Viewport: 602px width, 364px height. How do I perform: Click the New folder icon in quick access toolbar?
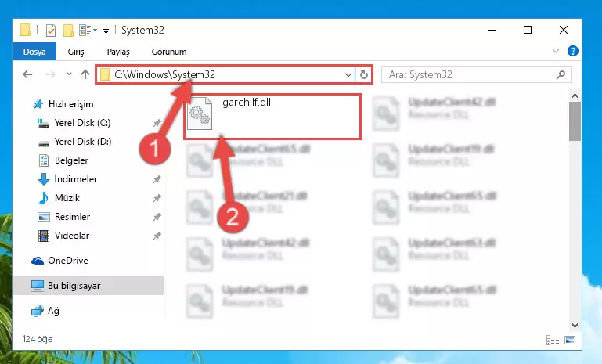click(68, 30)
